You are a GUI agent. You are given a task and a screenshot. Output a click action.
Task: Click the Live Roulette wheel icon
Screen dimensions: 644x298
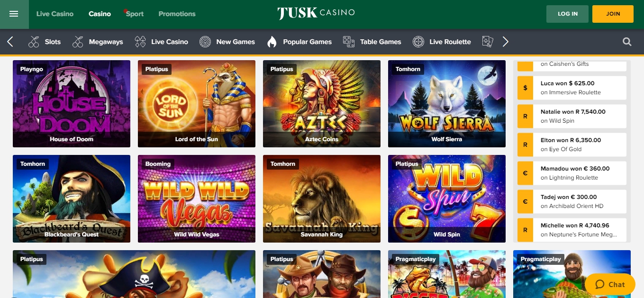click(x=418, y=42)
